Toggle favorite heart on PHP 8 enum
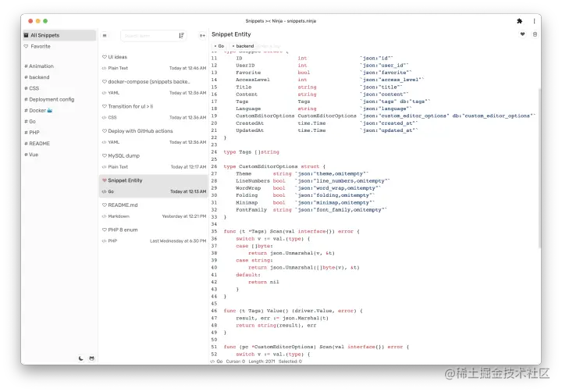Viewport: 562px width, 392px height. (105, 230)
